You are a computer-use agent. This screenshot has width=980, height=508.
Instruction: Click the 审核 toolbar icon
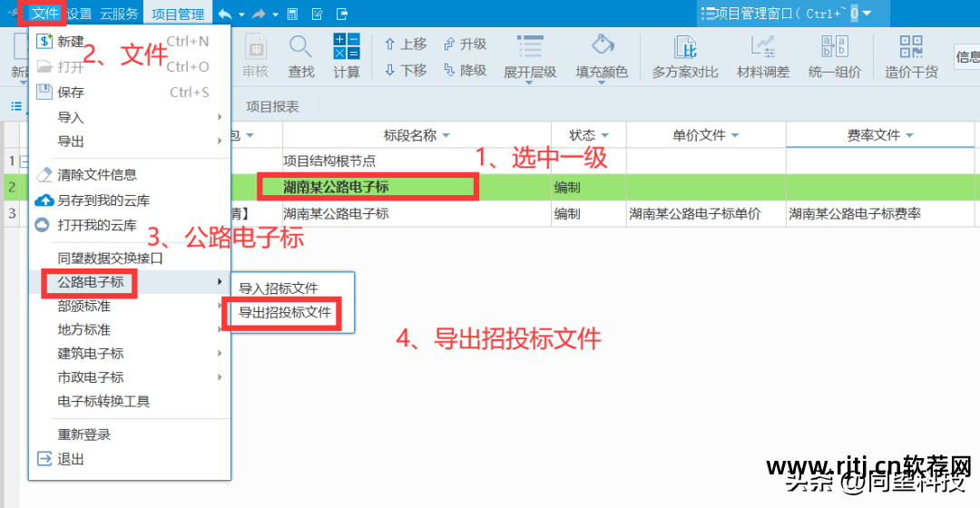point(256,57)
